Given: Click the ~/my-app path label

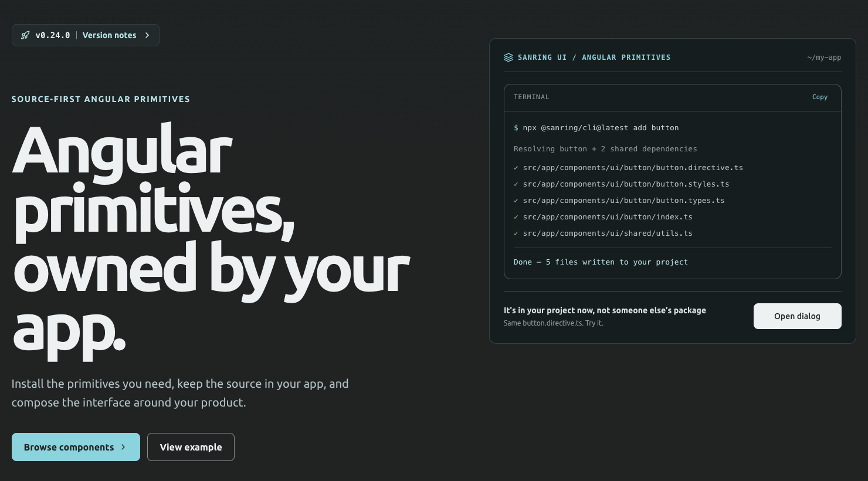Looking at the screenshot, I should point(824,57).
